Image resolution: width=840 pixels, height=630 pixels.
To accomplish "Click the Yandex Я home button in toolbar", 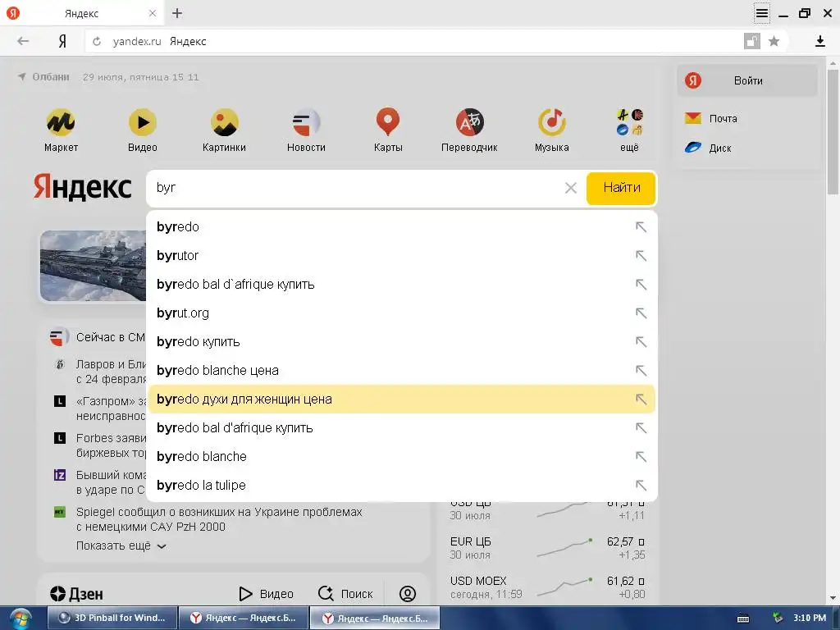I will [x=62, y=41].
